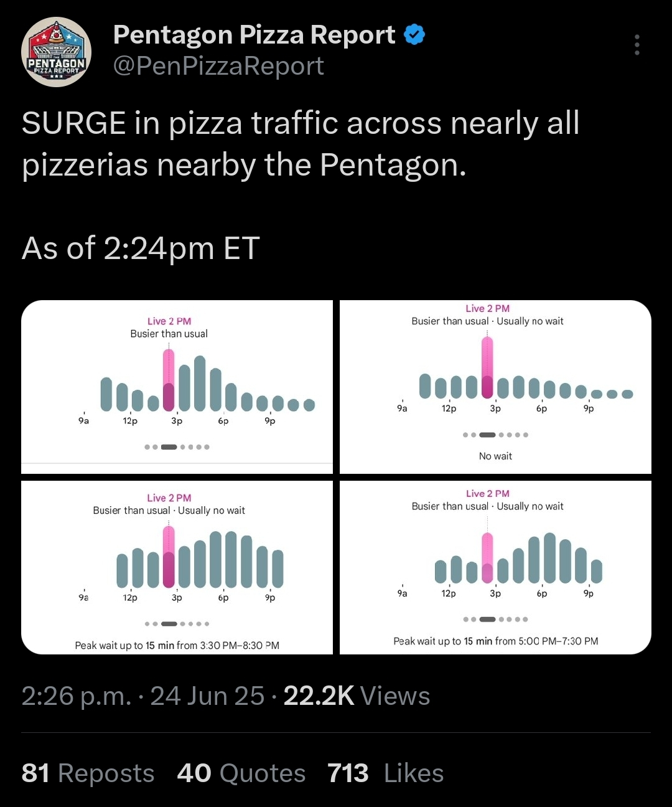This screenshot has width=672, height=807.
Task: Open the top-left busy-times chart image
Action: coord(177,387)
